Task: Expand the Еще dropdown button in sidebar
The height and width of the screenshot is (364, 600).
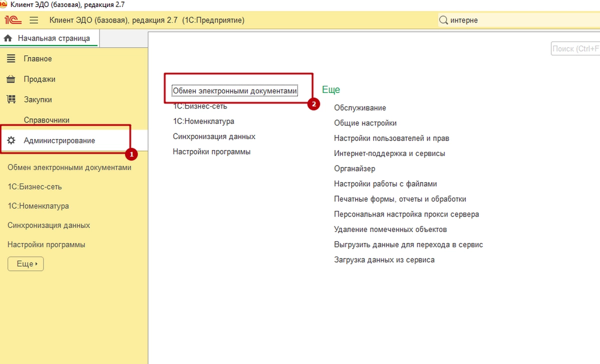Action: tap(25, 263)
